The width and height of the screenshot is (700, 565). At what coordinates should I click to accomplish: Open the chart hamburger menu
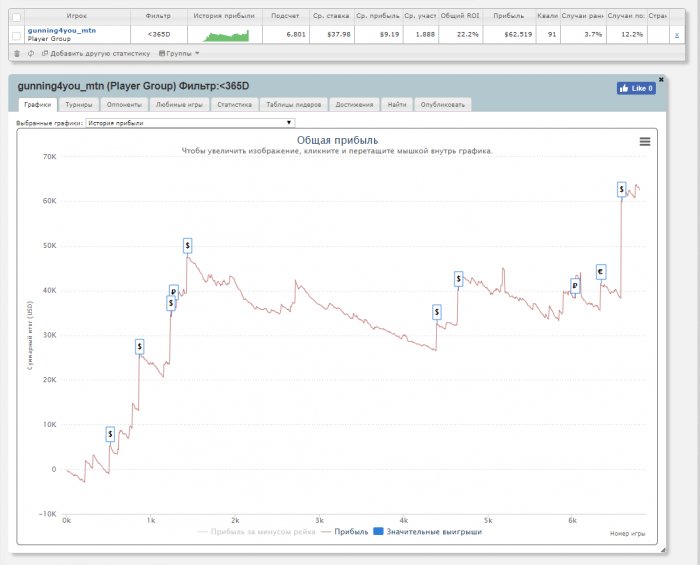tap(645, 142)
